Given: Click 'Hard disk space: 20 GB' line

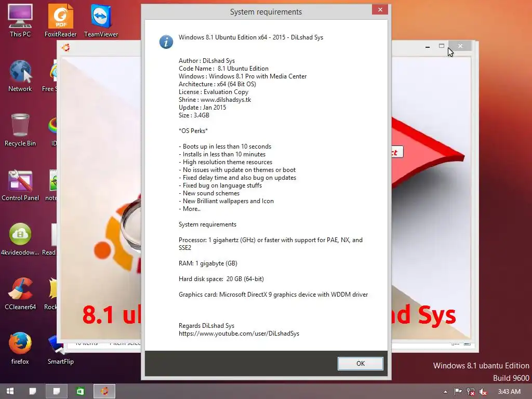Looking at the screenshot, I should pos(221,279).
